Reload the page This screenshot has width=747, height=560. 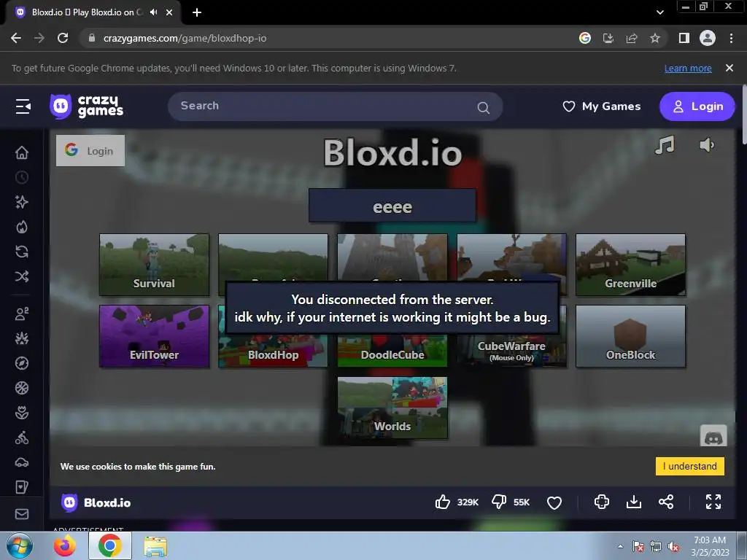tap(63, 38)
